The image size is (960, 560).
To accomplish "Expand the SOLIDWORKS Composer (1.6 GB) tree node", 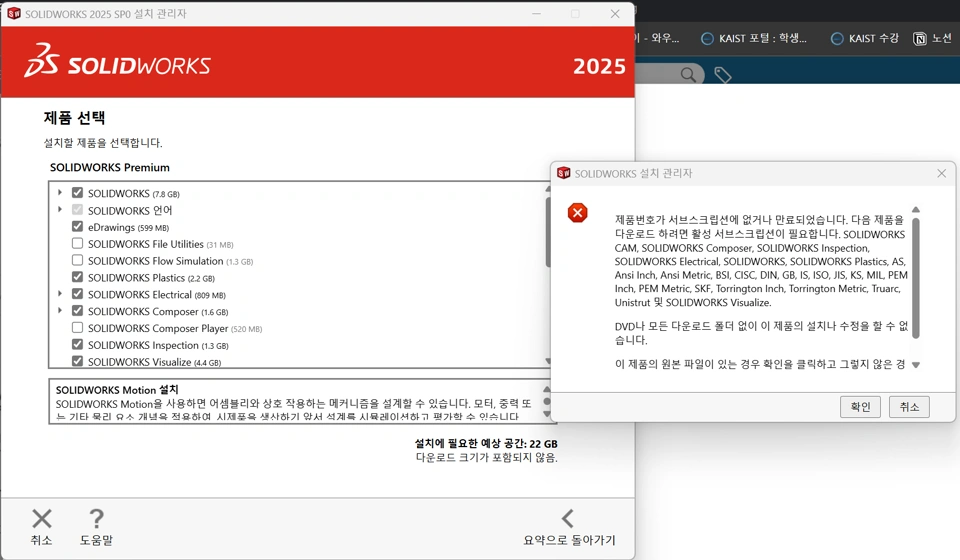I will click(x=59, y=310).
